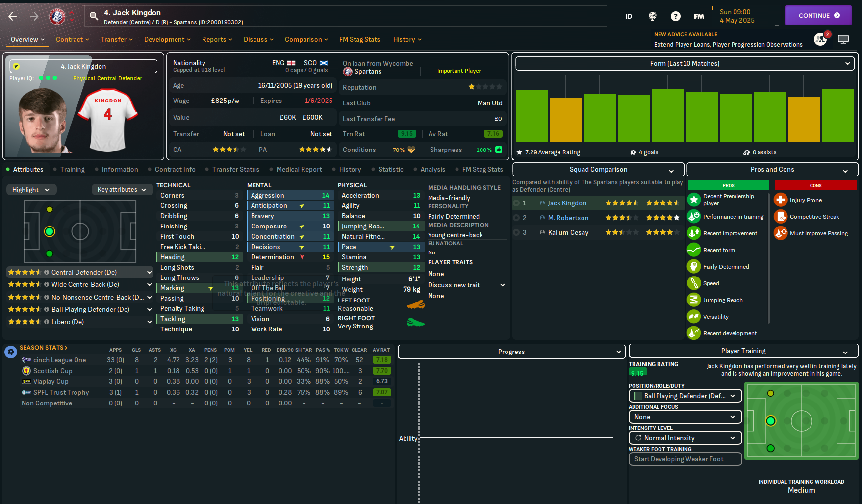This screenshot has height=504, width=862.
Task: Select M. Robertson comparison radio button
Action: click(516, 218)
